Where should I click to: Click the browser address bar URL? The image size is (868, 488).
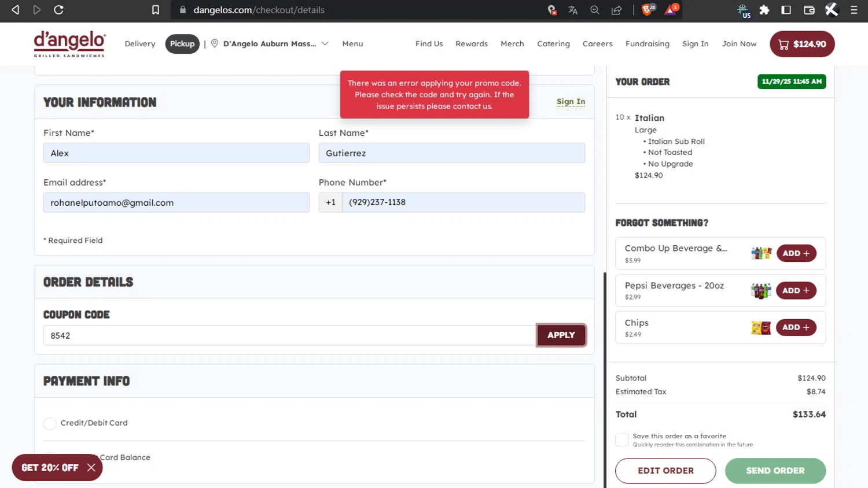(x=259, y=10)
